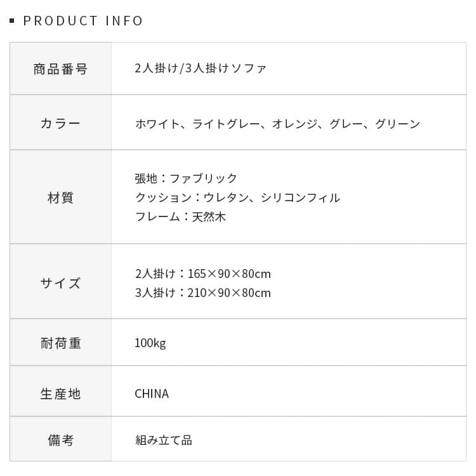Select the サイズ row label

(x=60, y=283)
